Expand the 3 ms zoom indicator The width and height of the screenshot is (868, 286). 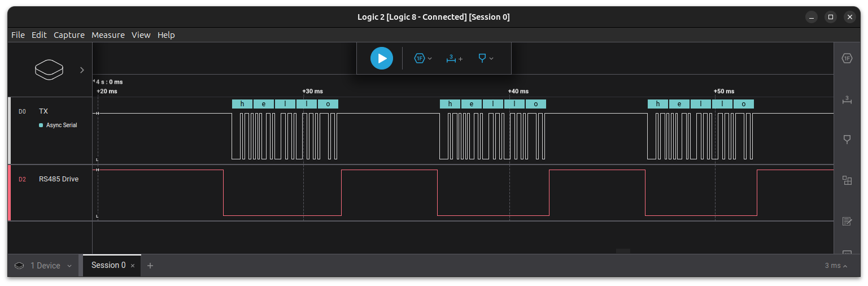pos(836,266)
